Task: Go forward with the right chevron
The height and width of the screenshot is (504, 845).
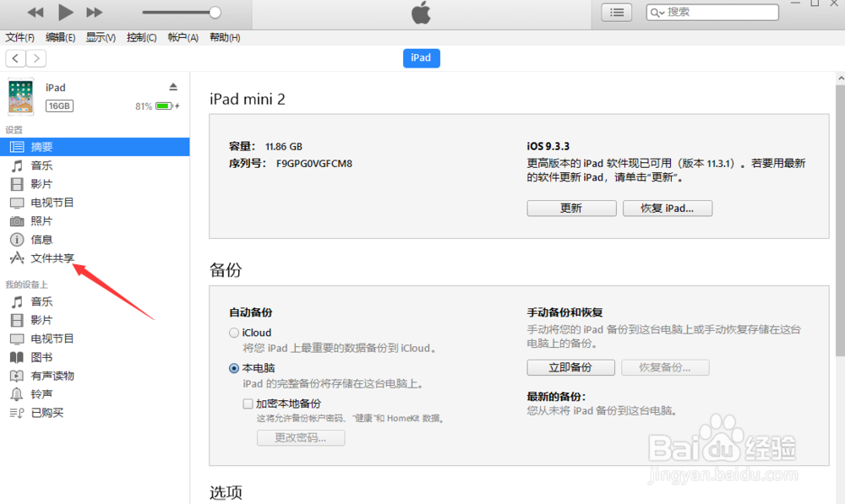Action: pyautogui.click(x=36, y=58)
